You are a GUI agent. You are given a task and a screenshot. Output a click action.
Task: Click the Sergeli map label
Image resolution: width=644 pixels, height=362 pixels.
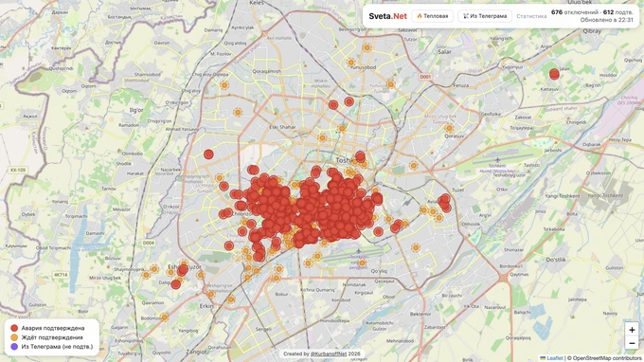point(263,329)
